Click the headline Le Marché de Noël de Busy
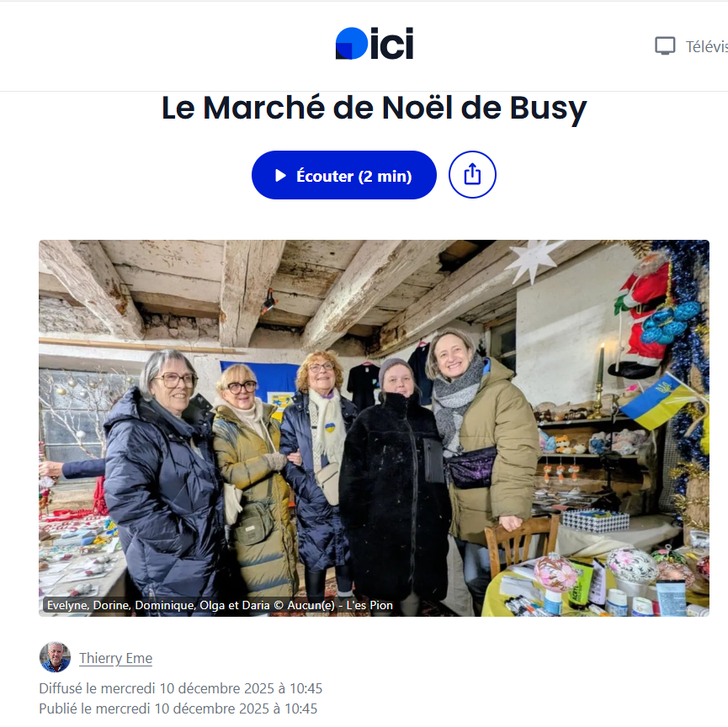 point(375,109)
